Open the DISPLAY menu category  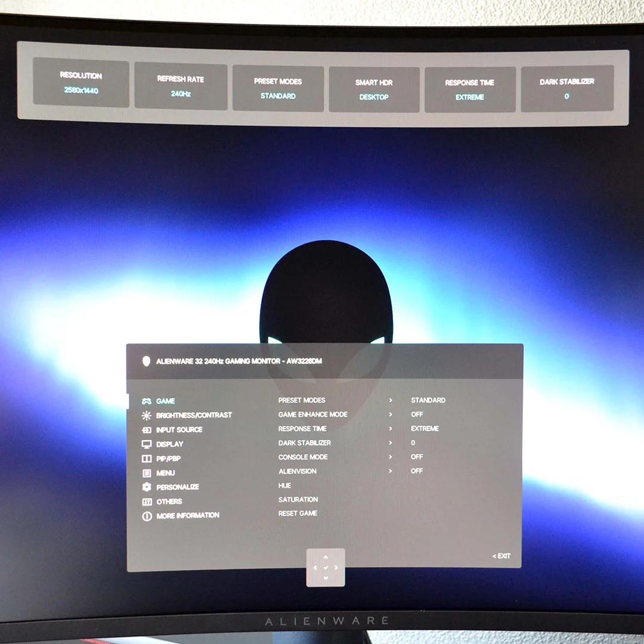169,444
